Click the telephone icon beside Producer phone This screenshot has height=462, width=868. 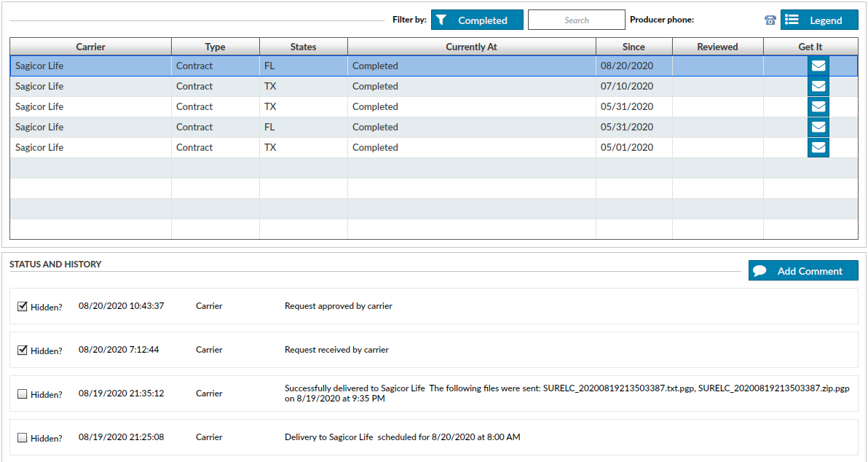(770, 20)
